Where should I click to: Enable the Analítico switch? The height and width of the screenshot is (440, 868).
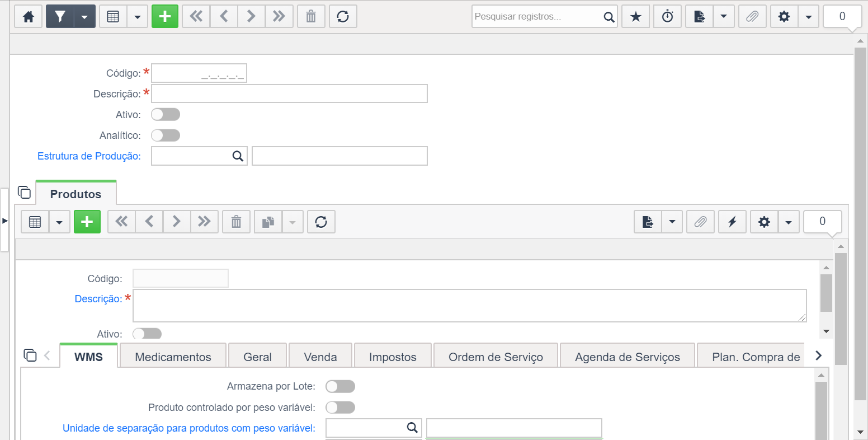[166, 135]
